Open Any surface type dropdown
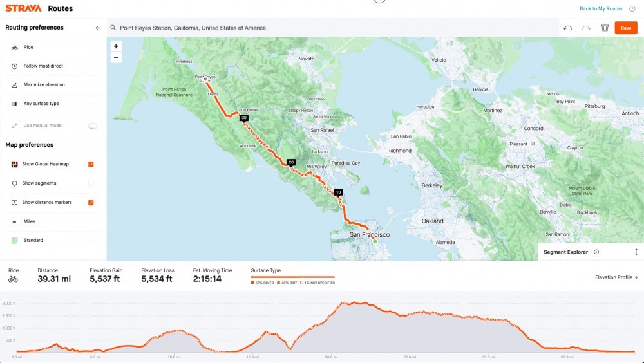 coord(53,104)
